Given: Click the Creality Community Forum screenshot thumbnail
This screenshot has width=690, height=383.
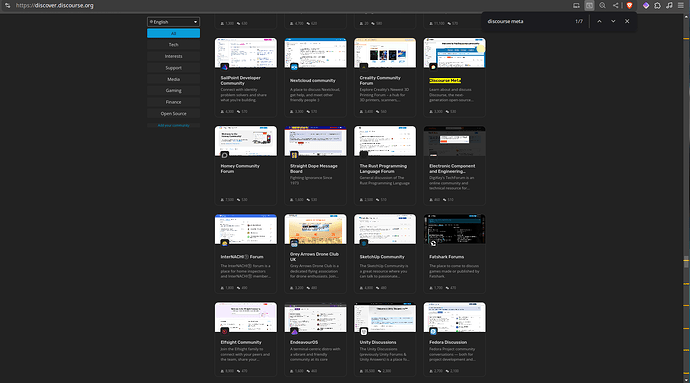Looking at the screenshot, I should [385, 53].
